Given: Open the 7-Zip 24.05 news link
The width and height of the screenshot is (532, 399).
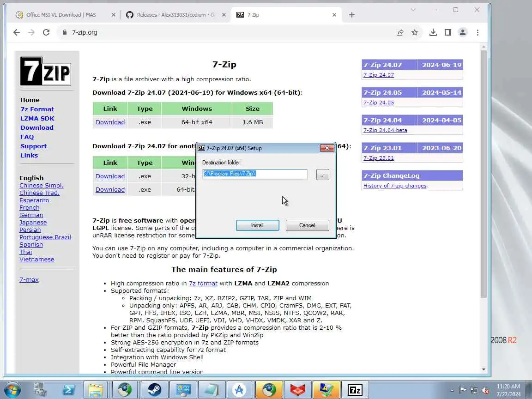Looking at the screenshot, I should point(379,103).
